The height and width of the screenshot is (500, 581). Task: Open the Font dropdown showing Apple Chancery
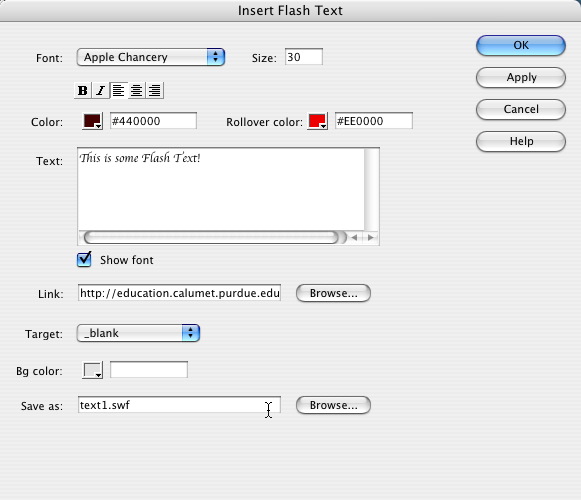tap(151, 57)
